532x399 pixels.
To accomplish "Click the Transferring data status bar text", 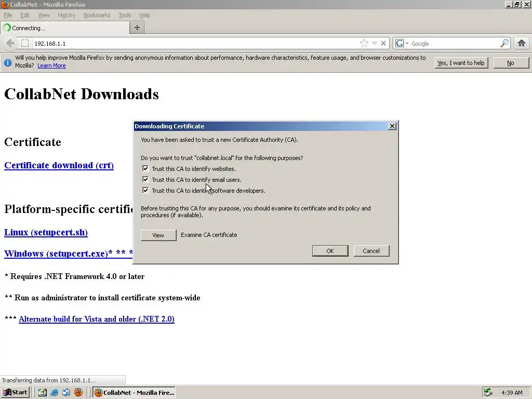I will click(x=49, y=380).
